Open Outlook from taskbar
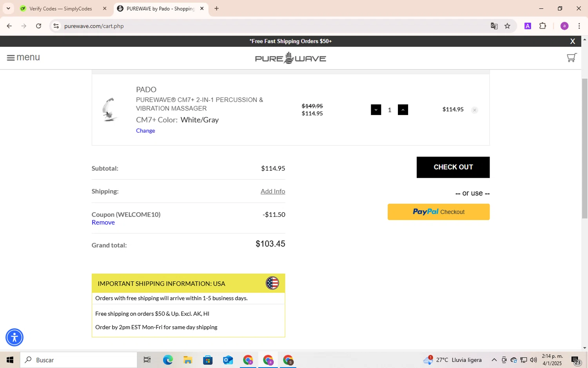588x368 pixels. (228, 360)
